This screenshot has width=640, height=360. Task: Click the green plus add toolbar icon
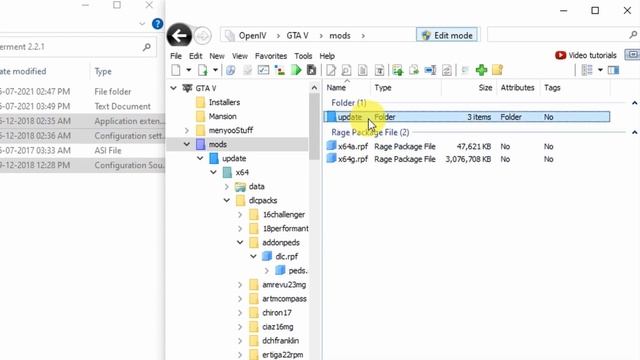coord(482,70)
